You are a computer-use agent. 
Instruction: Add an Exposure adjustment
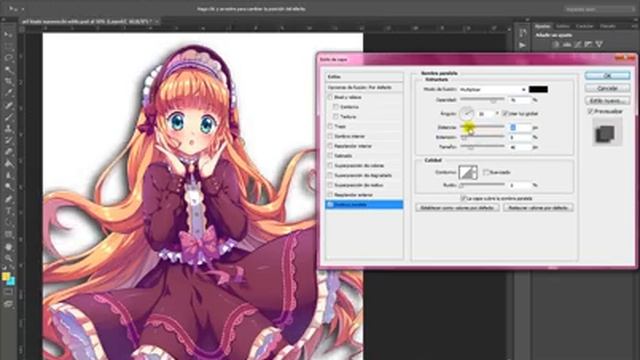click(588, 44)
